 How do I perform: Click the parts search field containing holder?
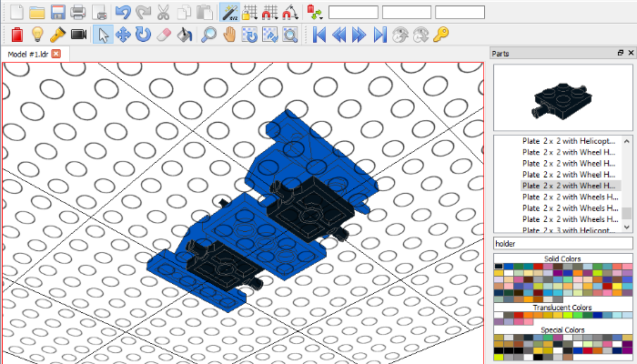(561, 243)
